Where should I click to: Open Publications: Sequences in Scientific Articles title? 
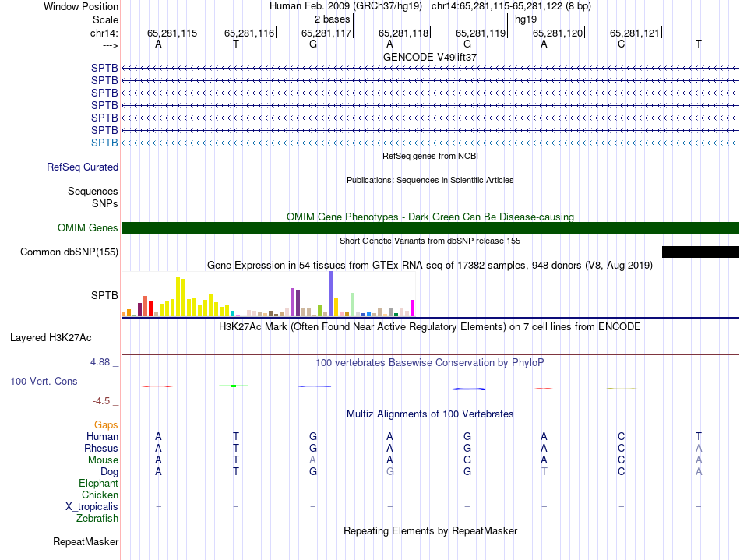tap(430, 180)
